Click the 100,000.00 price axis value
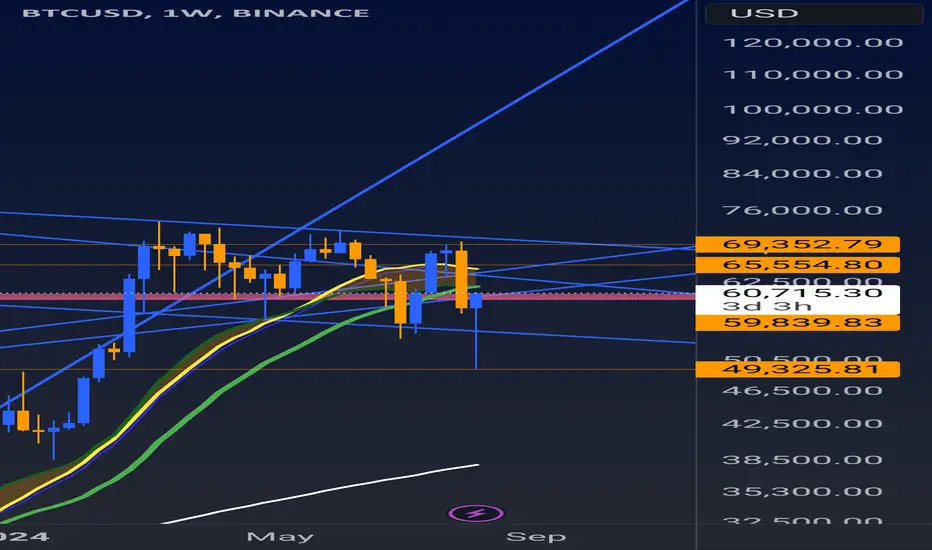 (x=813, y=109)
